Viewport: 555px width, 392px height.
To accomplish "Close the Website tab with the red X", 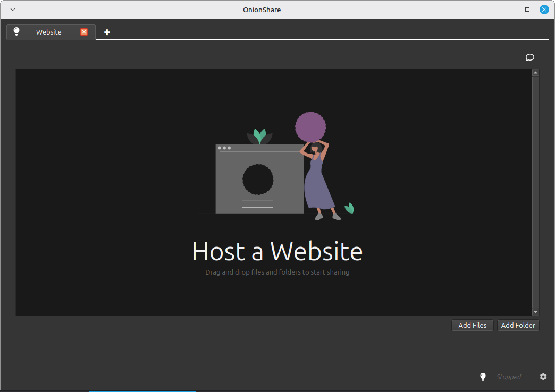I will (83, 31).
